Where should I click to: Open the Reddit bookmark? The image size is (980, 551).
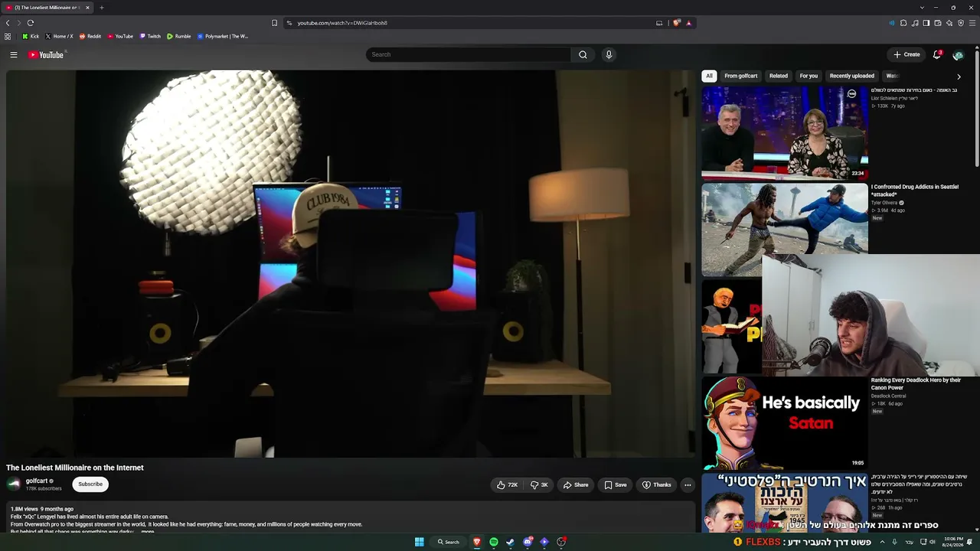90,36
